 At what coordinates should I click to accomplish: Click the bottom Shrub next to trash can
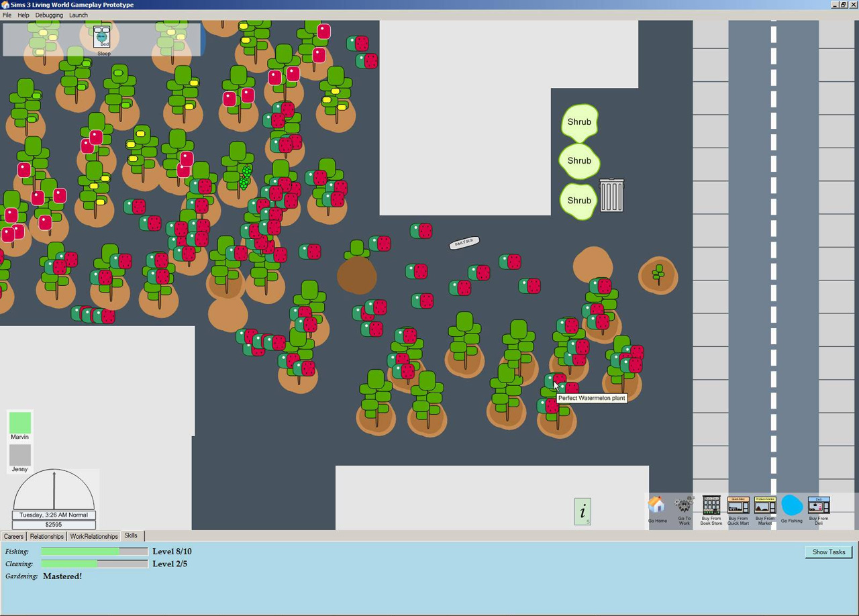pos(578,201)
